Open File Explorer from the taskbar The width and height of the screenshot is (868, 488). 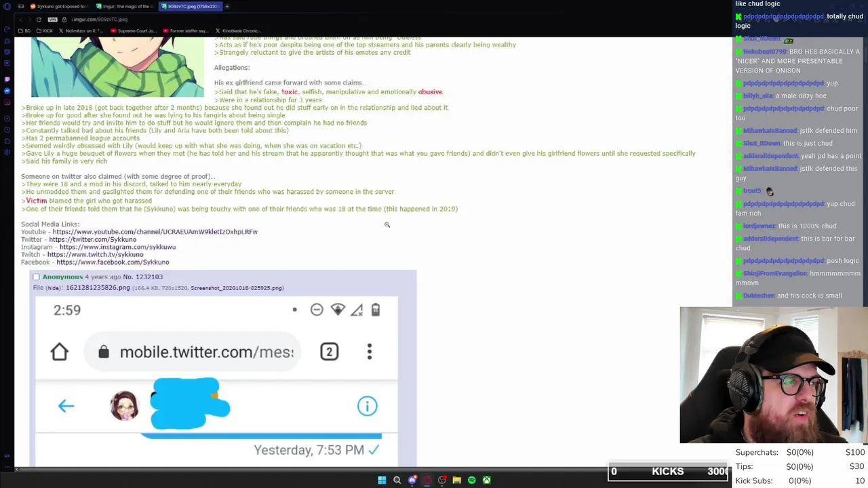point(456,480)
